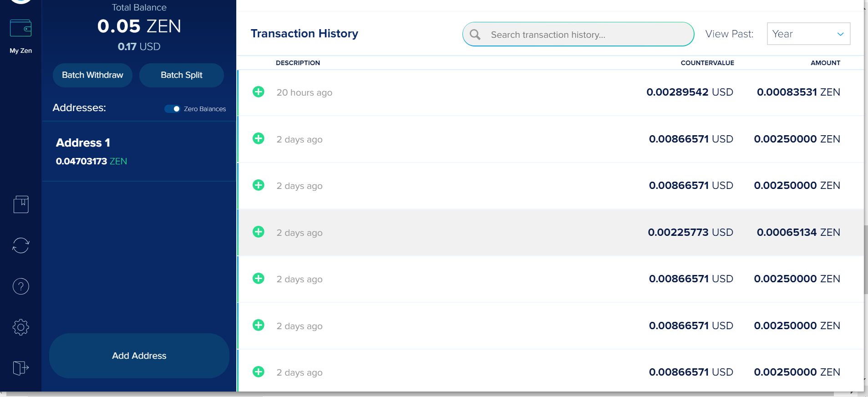
Task: Click the Batch Split button
Action: pyautogui.click(x=181, y=75)
